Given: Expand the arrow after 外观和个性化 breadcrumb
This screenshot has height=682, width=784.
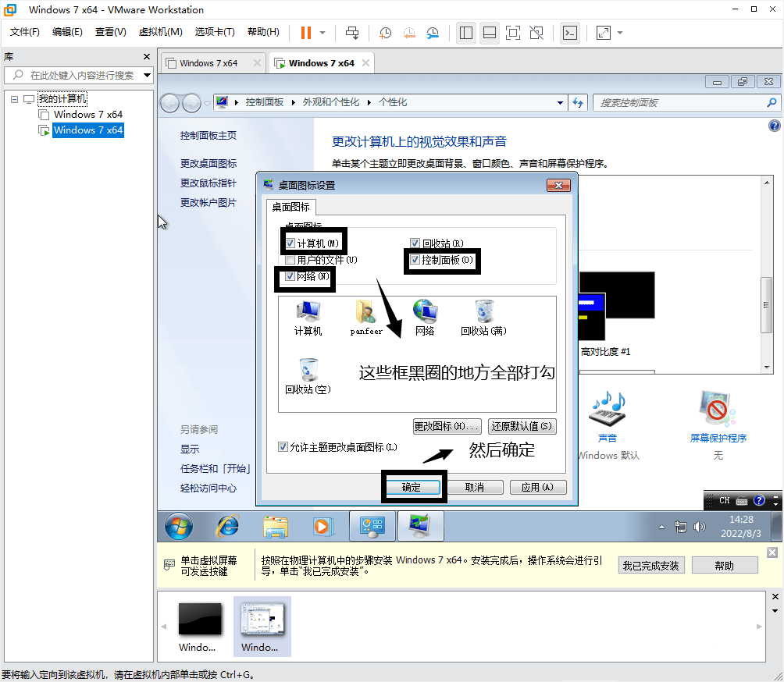Looking at the screenshot, I should pyautogui.click(x=369, y=103).
